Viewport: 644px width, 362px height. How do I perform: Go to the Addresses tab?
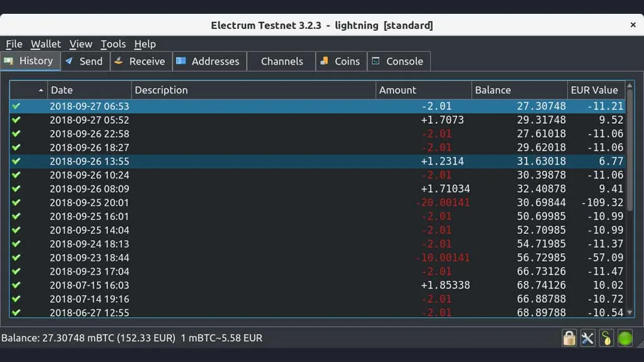pos(208,61)
